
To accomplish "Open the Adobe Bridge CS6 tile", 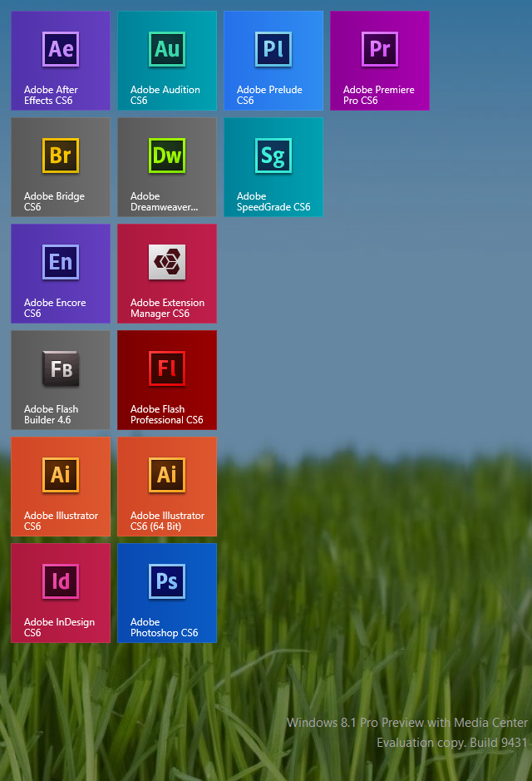I will (61, 167).
